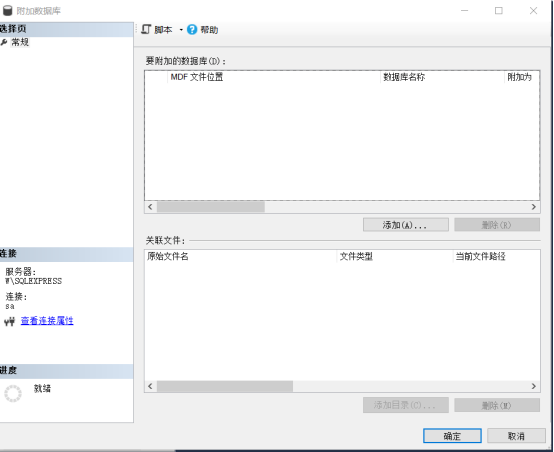The image size is (554, 452).
Task: Maximize the 附加数据库 window
Action: (499, 11)
